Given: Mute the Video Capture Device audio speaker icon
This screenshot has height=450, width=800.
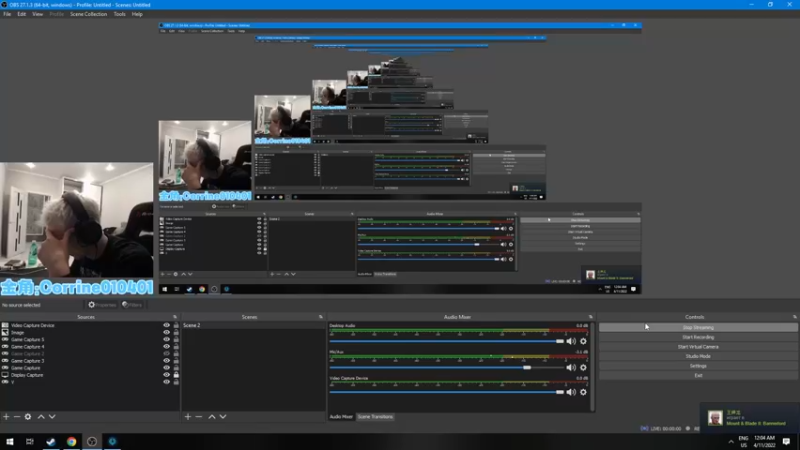Looking at the screenshot, I should [571, 392].
